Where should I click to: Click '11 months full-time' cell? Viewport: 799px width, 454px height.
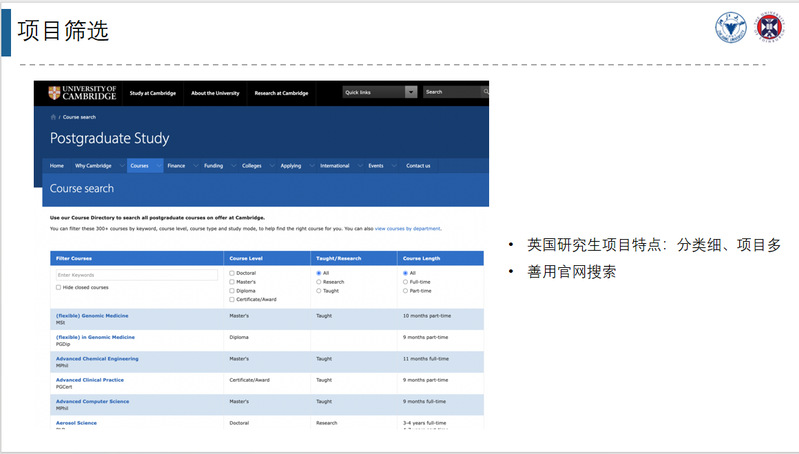(425, 359)
